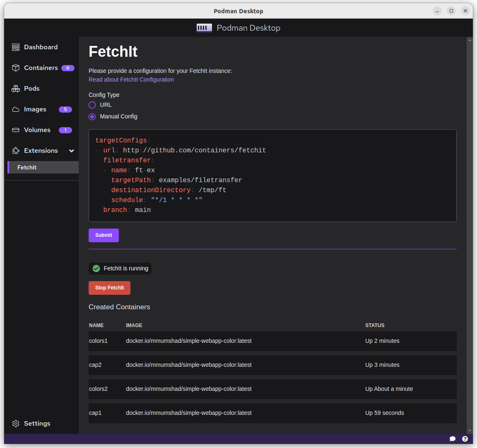Click the Settings gear icon
477x448 pixels.
15,424
